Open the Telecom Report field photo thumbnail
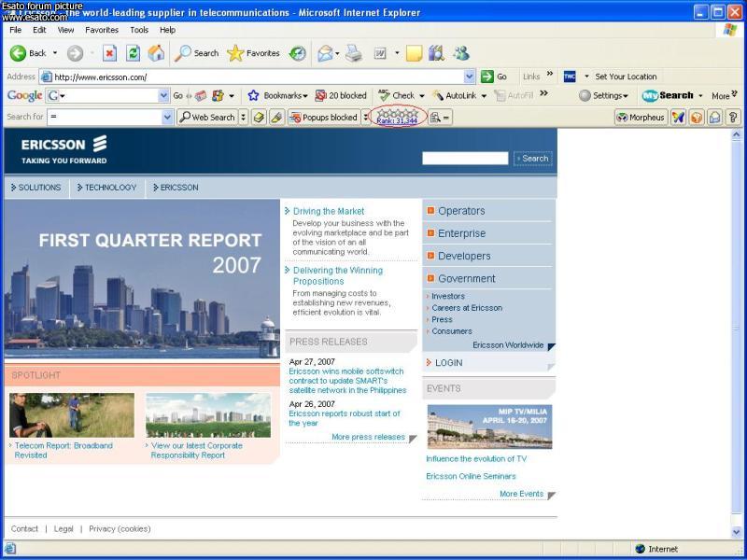Viewport: 747px width, 560px height. [x=72, y=415]
